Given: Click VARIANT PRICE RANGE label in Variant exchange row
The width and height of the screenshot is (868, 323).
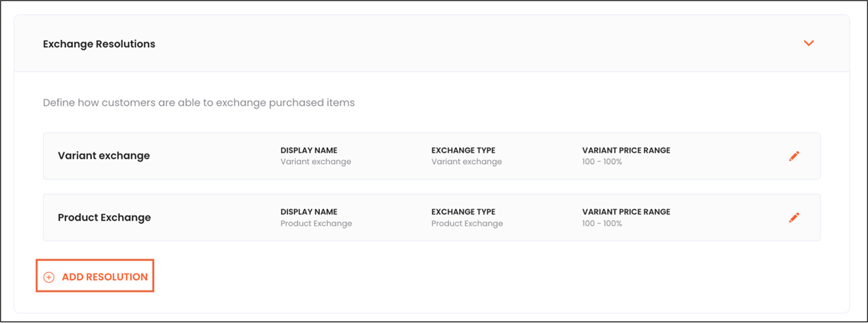Looking at the screenshot, I should [625, 150].
